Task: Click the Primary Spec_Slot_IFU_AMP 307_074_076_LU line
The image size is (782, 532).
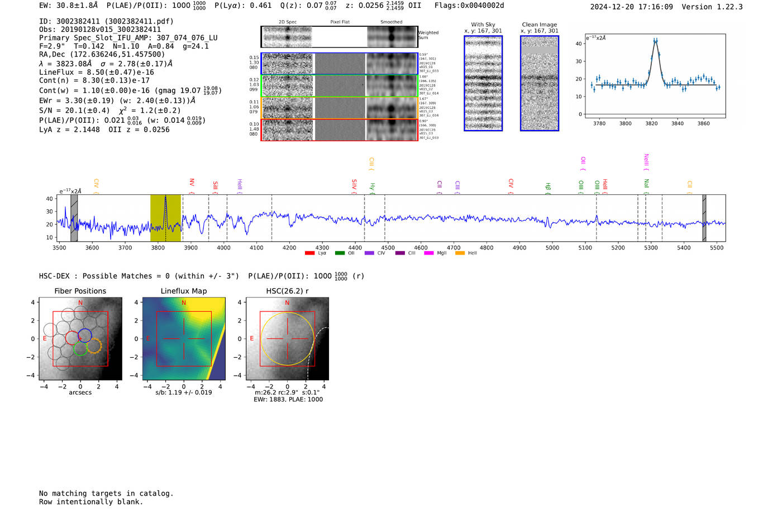Action: 128,38
